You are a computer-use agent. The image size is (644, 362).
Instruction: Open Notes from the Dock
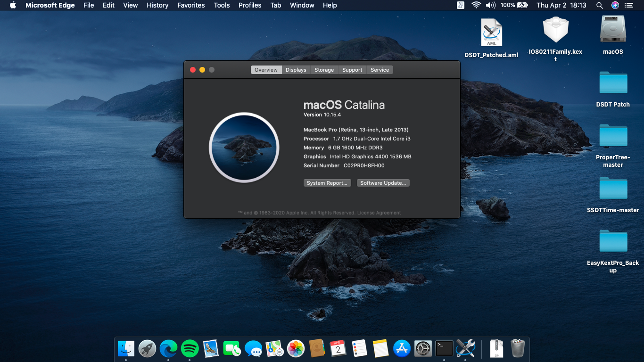380,349
